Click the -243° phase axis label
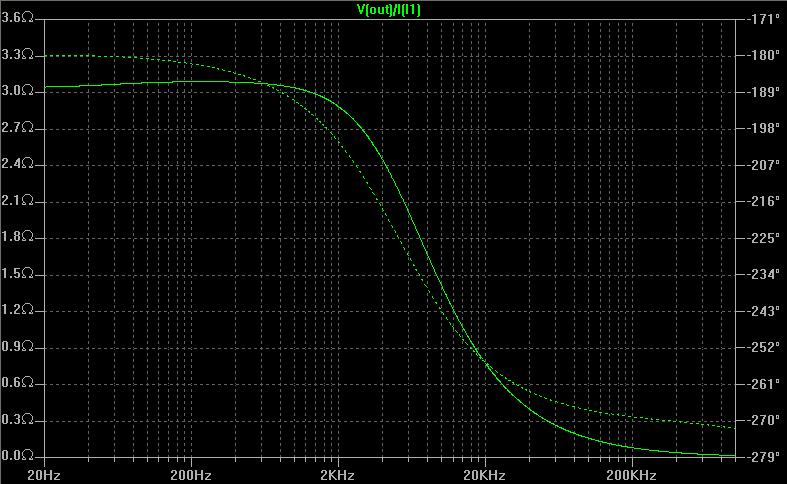787x484 pixels. coord(764,311)
